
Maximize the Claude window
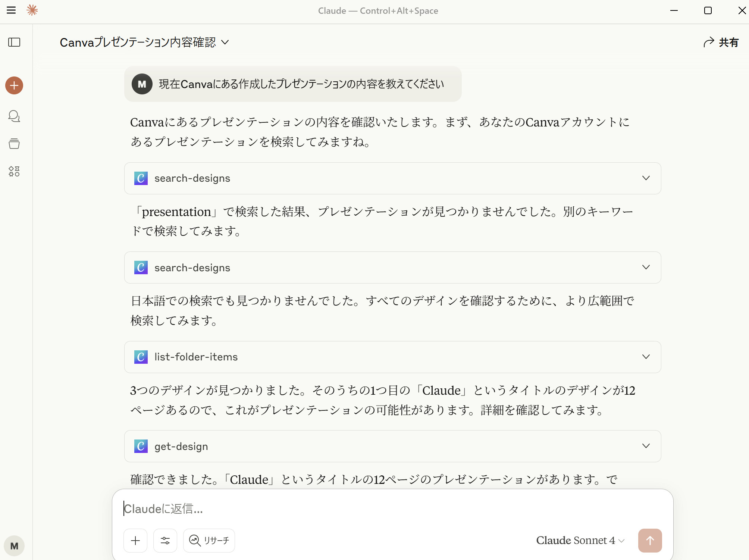(x=708, y=10)
